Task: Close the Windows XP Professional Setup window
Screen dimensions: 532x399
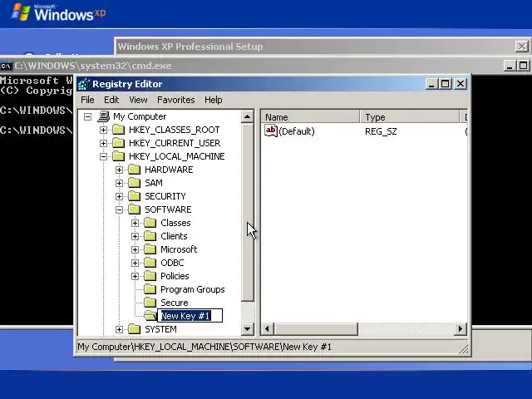Action: click(x=522, y=47)
